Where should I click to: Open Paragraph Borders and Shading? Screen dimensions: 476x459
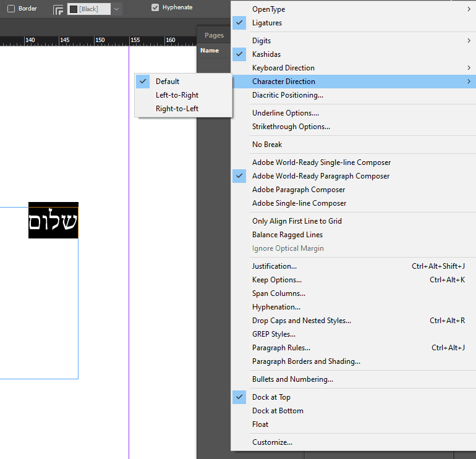(x=354, y=361)
